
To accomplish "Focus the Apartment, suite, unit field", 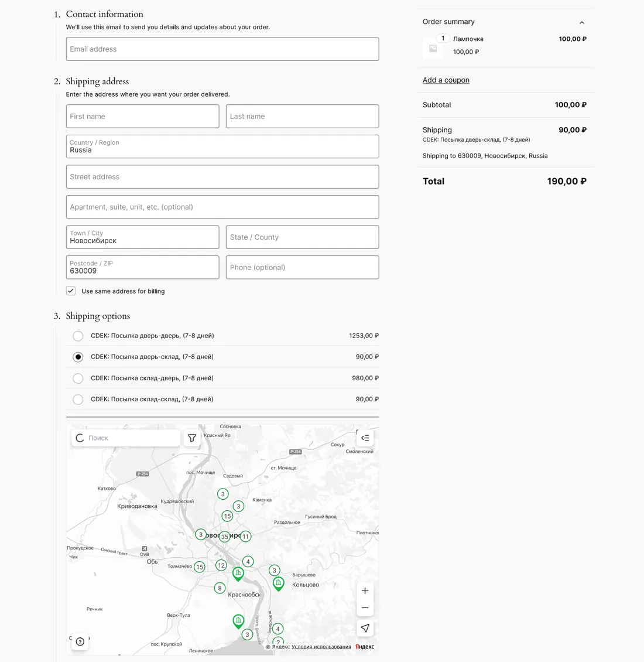I will point(222,207).
